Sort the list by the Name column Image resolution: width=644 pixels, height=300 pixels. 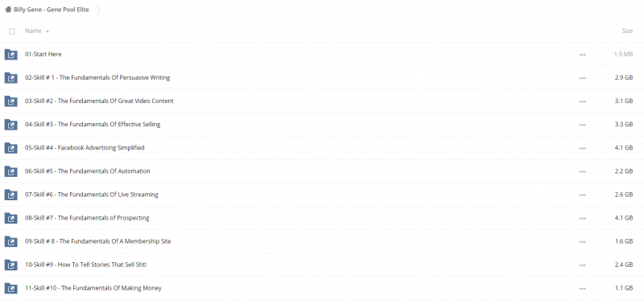[33, 31]
